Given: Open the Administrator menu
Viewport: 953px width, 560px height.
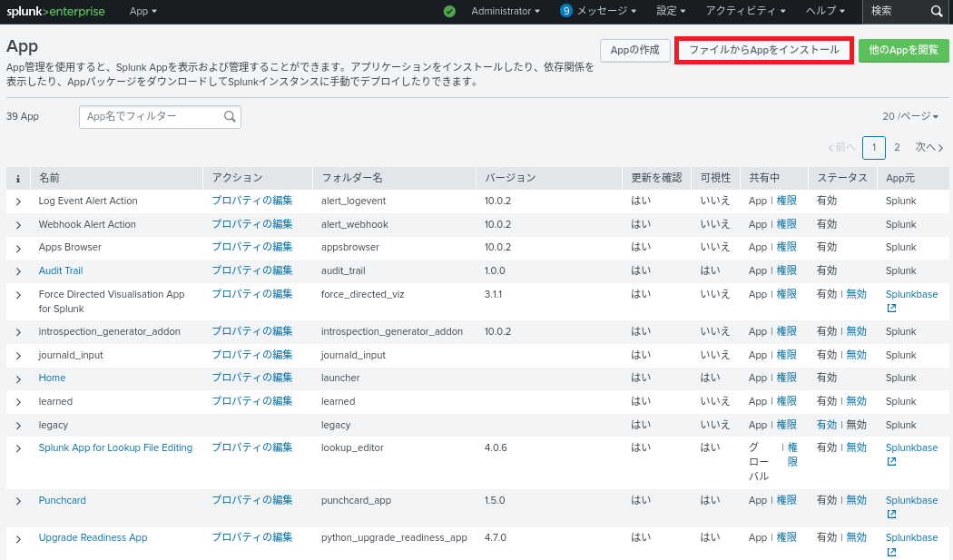Looking at the screenshot, I should (x=506, y=12).
